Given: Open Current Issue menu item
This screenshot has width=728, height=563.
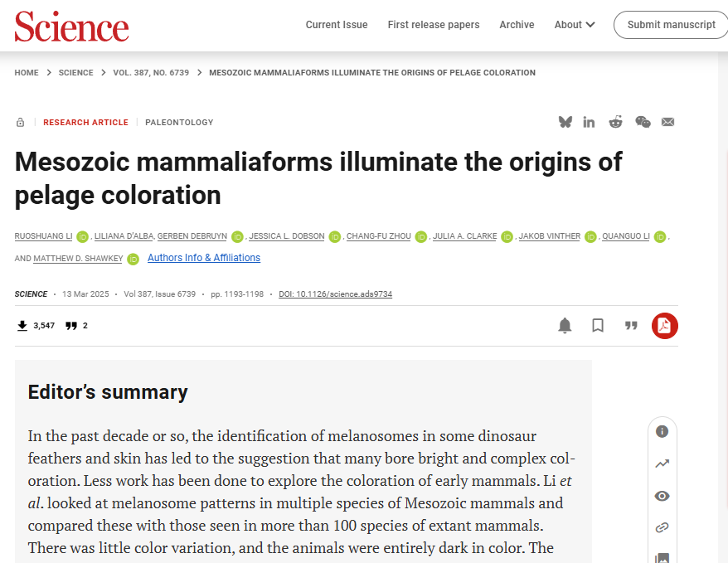Looking at the screenshot, I should 337,25.
